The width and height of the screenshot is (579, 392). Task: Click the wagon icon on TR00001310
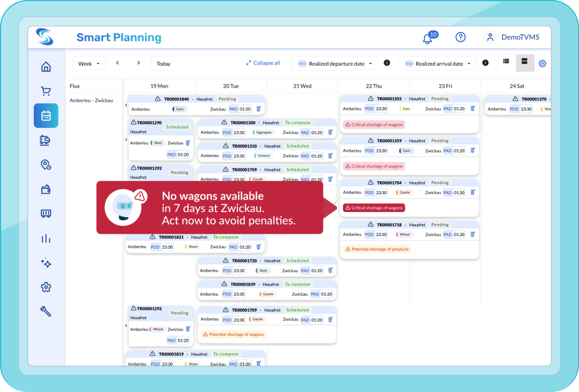330,156
